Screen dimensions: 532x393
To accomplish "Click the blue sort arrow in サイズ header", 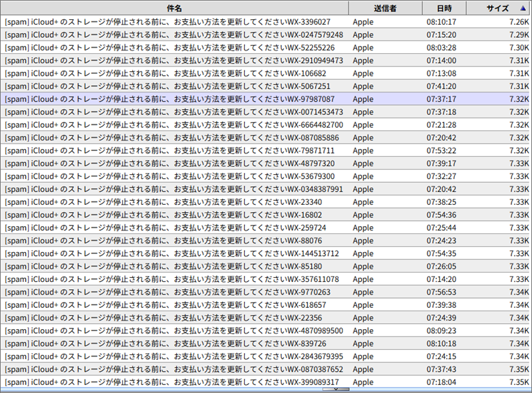I will click(x=523, y=9).
